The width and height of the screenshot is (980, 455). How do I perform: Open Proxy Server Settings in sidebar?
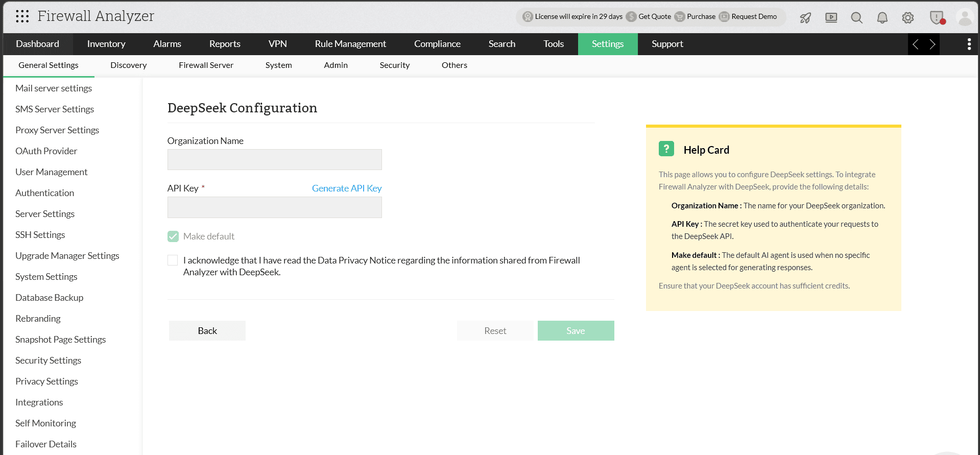[x=57, y=130]
